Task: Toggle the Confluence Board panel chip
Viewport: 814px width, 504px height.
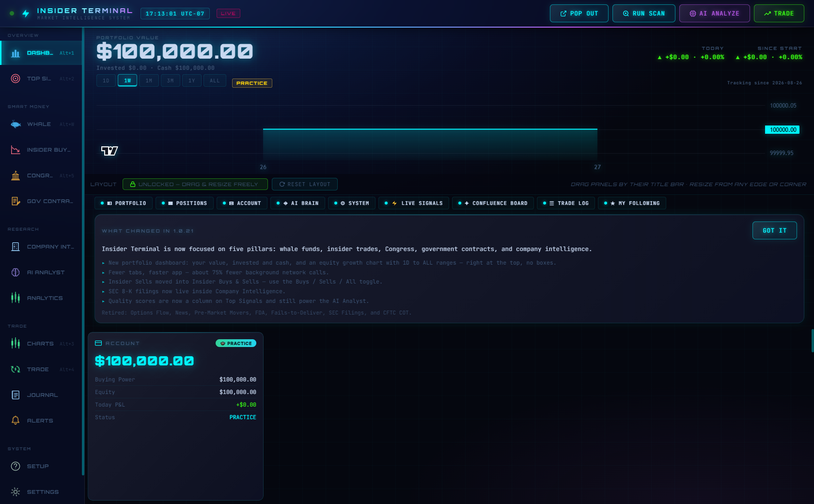Action: (x=493, y=203)
